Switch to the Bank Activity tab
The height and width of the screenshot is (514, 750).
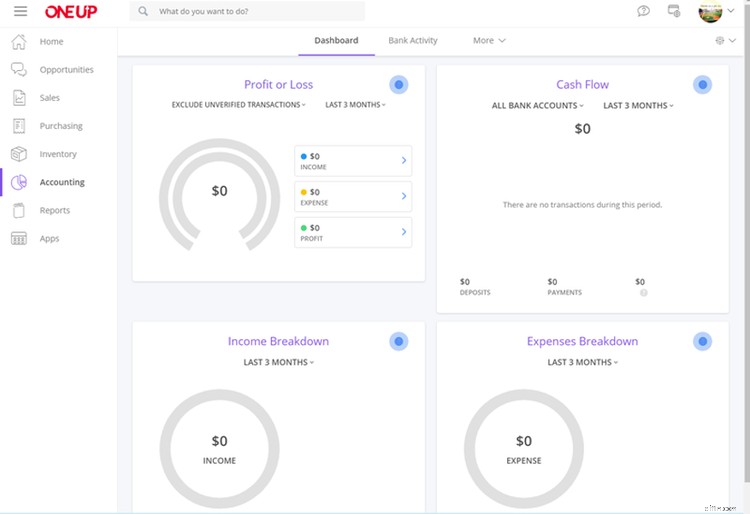click(413, 41)
